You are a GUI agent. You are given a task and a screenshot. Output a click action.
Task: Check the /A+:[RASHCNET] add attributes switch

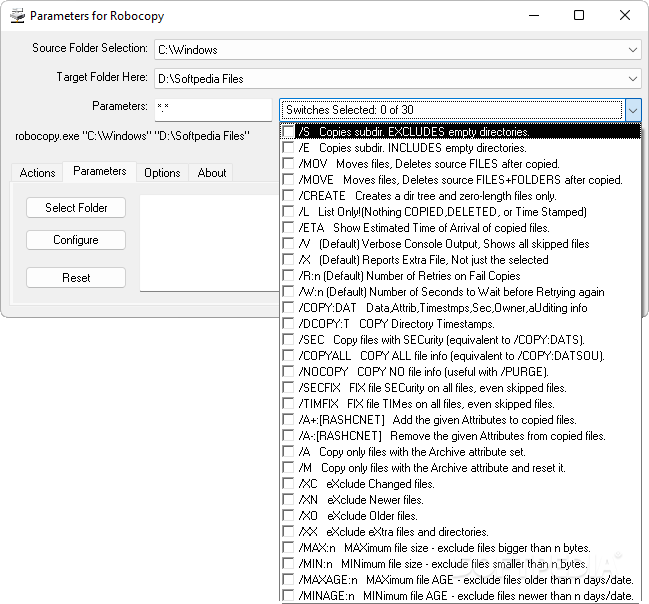tap(288, 420)
